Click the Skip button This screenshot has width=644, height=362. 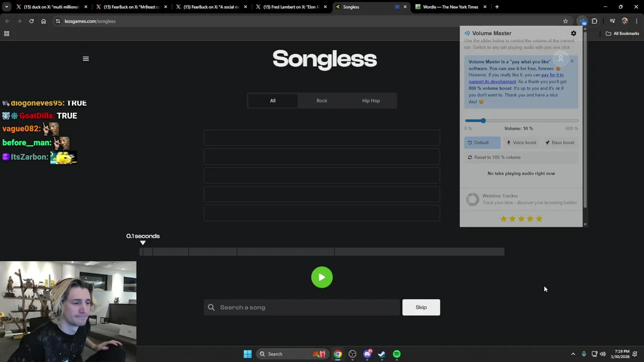point(421,307)
